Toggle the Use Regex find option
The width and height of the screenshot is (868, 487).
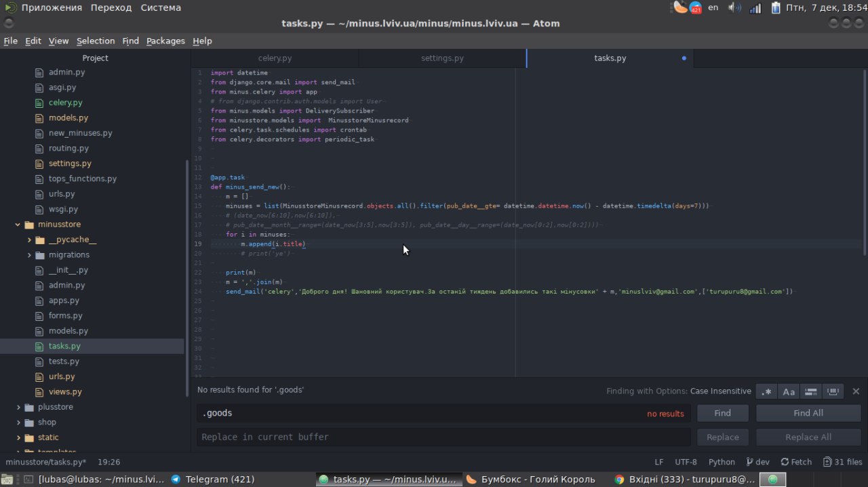[766, 391]
